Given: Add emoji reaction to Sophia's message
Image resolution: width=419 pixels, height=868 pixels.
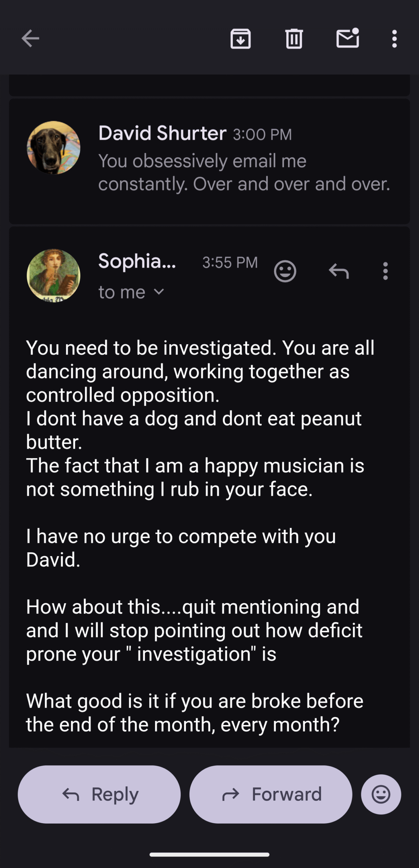Looking at the screenshot, I should (x=285, y=271).
